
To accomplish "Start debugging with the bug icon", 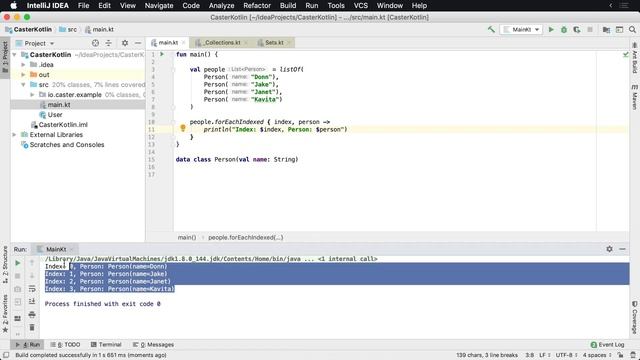I will click(564, 29).
